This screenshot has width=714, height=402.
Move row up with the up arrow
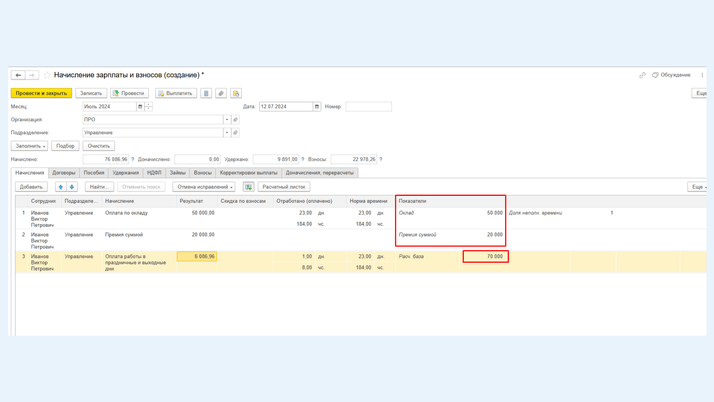click(61, 187)
